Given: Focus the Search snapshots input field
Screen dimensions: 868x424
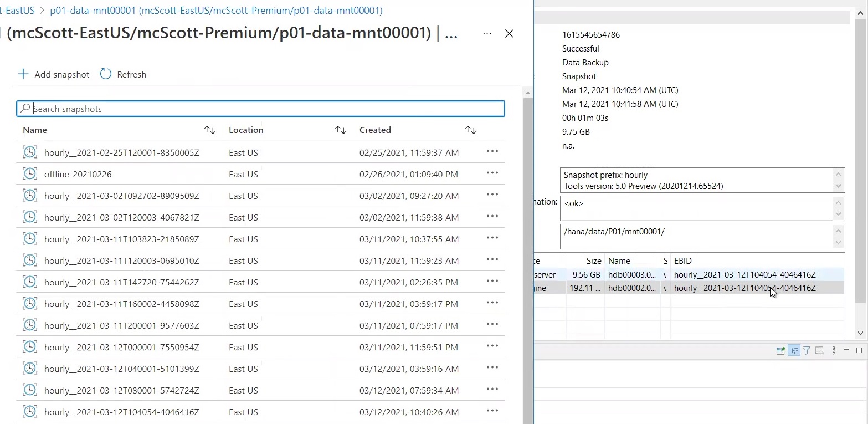Looking at the screenshot, I should [266, 109].
